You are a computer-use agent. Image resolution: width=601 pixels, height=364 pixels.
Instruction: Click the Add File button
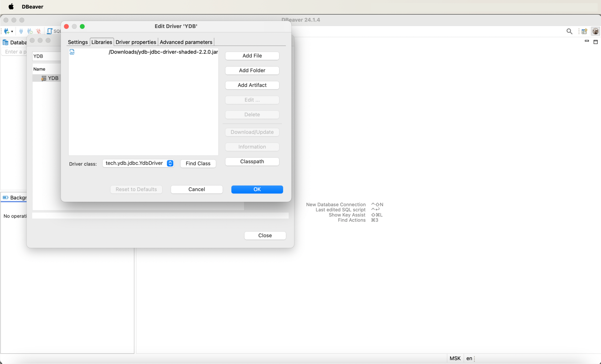point(252,56)
